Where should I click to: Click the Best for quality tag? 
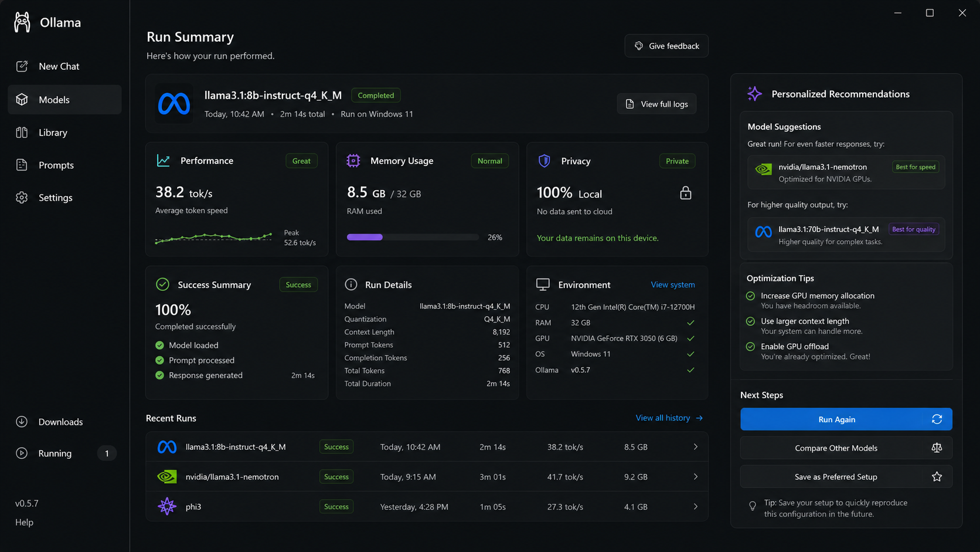913,229
